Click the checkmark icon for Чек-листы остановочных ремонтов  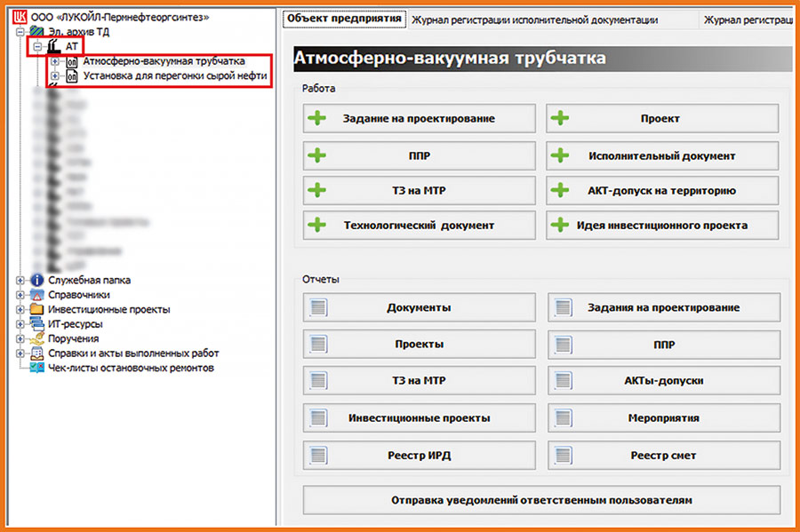pyautogui.click(x=36, y=368)
